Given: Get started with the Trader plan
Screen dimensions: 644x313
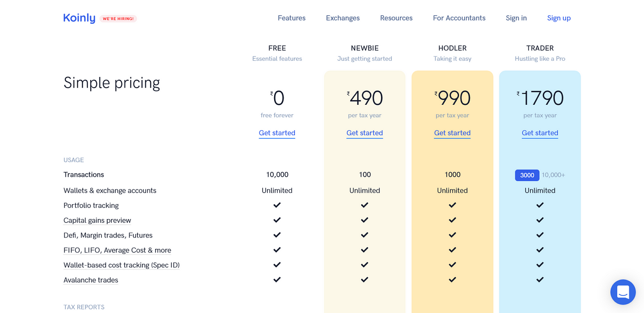Looking at the screenshot, I should [x=540, y=133].
